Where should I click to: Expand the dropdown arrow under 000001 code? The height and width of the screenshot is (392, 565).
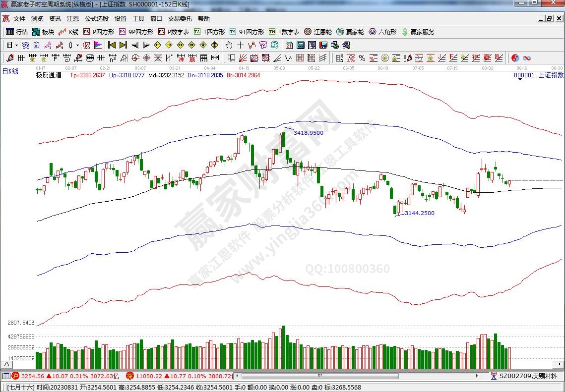pyautogui.click(x=519, y=80)
